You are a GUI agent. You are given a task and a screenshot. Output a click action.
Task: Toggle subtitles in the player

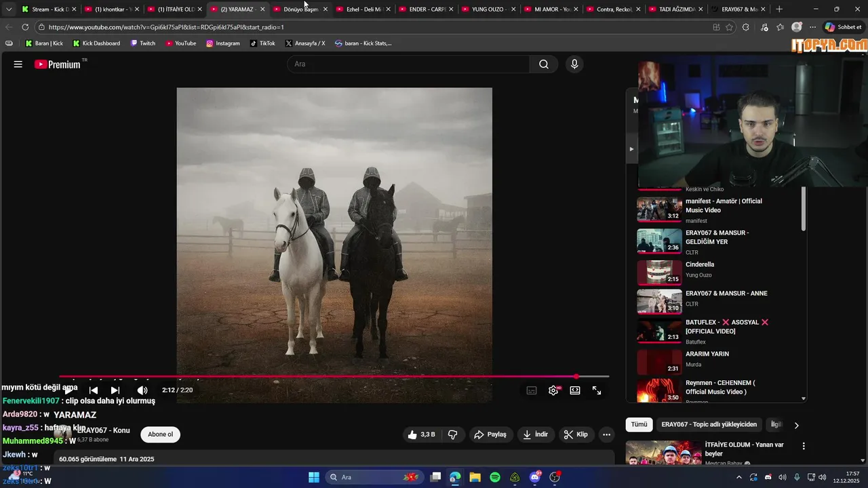point(532,390)
